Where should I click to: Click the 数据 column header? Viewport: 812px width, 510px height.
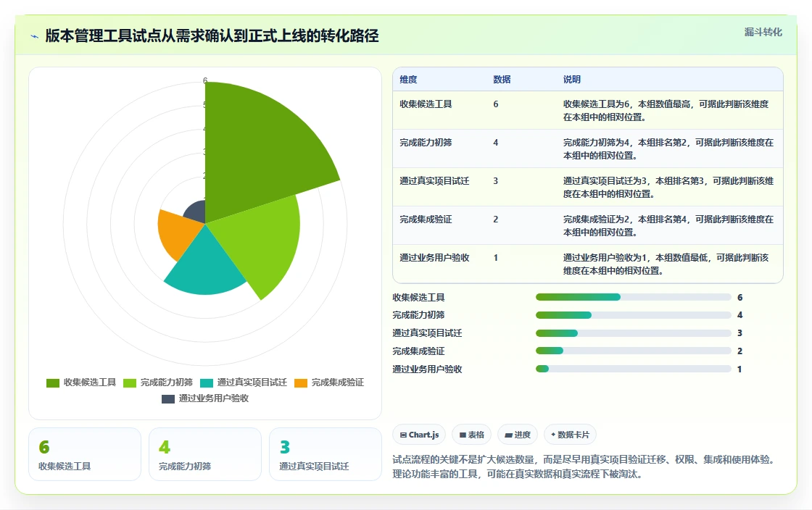click(x=502, y=79)
